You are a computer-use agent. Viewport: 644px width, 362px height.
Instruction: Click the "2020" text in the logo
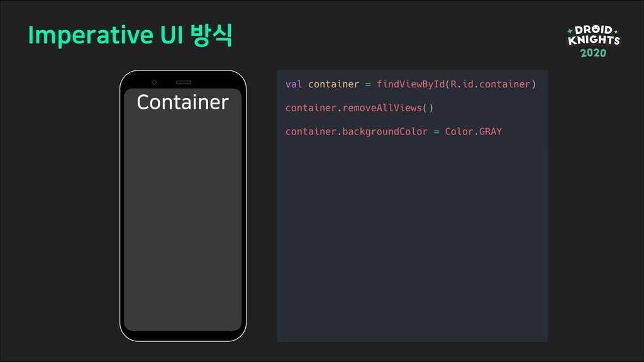pos(593,53)
